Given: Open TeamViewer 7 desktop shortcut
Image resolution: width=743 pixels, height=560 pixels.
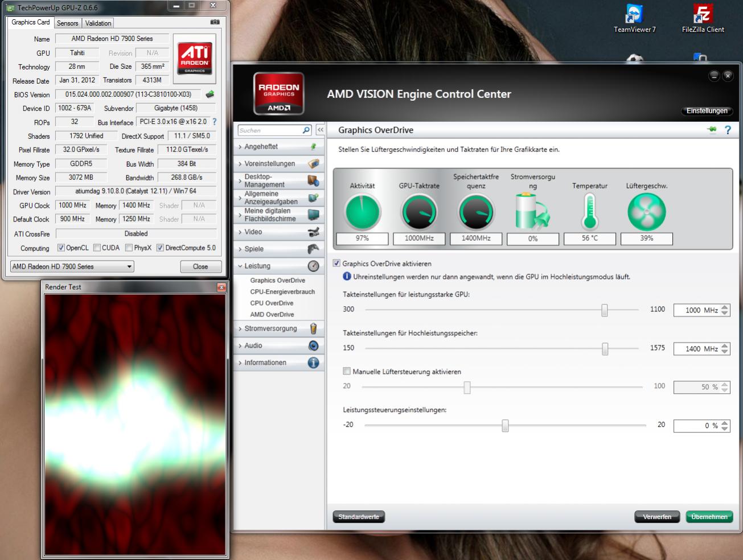Looking at the screenshot, I should (634, 18).
